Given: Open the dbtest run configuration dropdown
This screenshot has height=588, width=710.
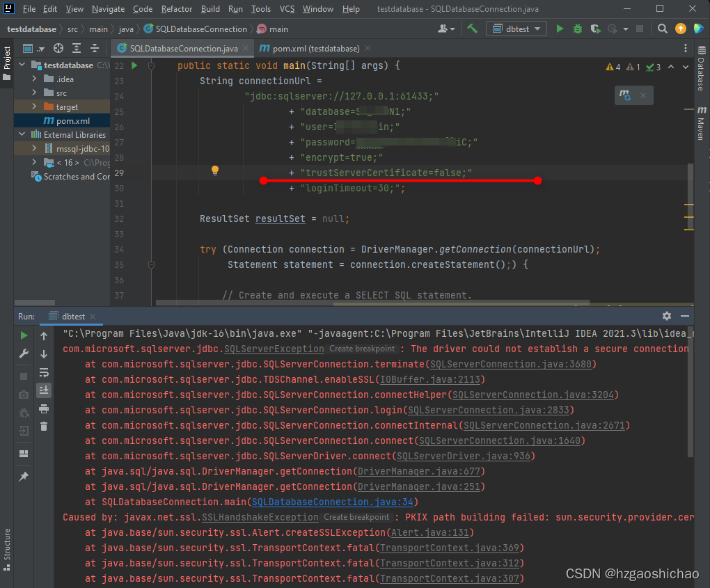Looking at the screenshot, I should tap(516, 29).
